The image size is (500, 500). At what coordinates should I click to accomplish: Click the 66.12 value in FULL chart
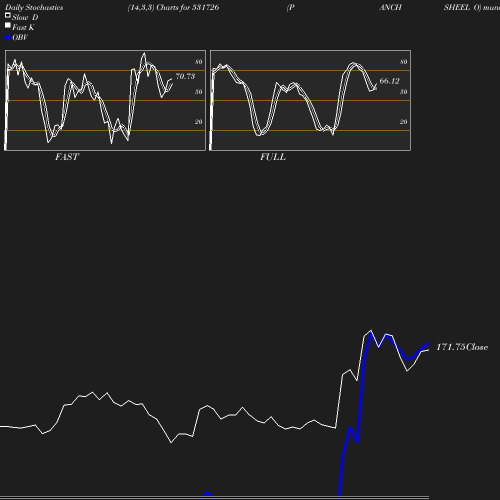tap(389, 81)
